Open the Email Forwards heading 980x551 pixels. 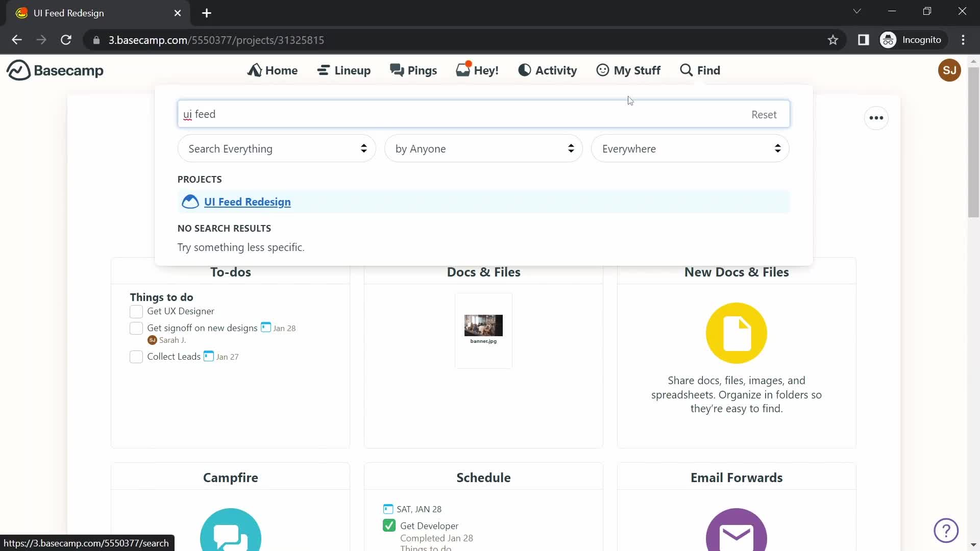point(737,478)
